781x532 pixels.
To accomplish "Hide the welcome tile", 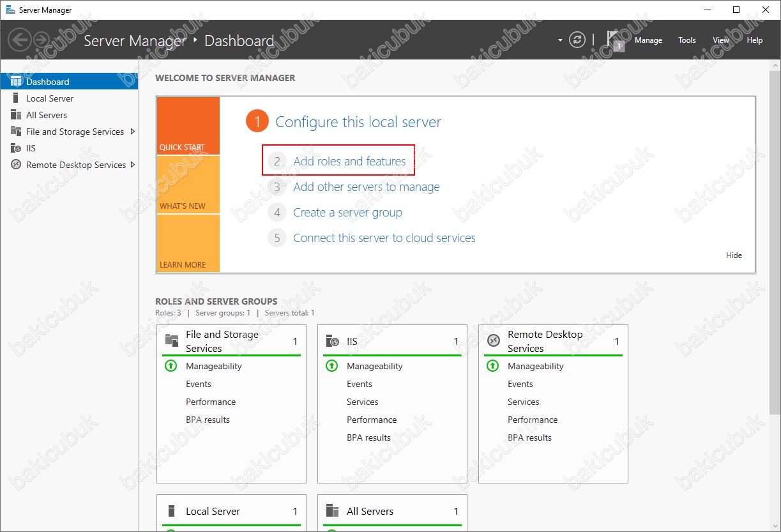I will tap(734, 255).
